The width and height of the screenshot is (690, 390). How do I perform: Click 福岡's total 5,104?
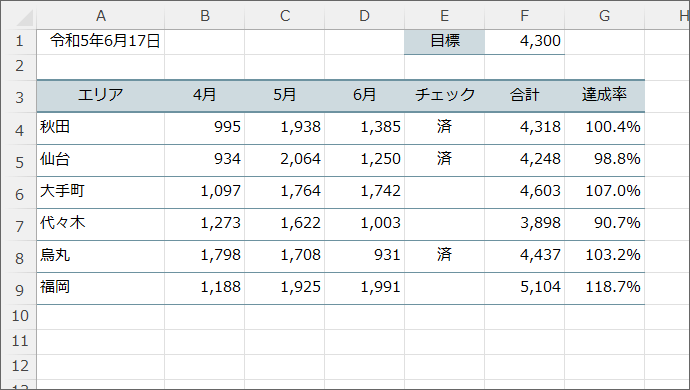point(525,289)
